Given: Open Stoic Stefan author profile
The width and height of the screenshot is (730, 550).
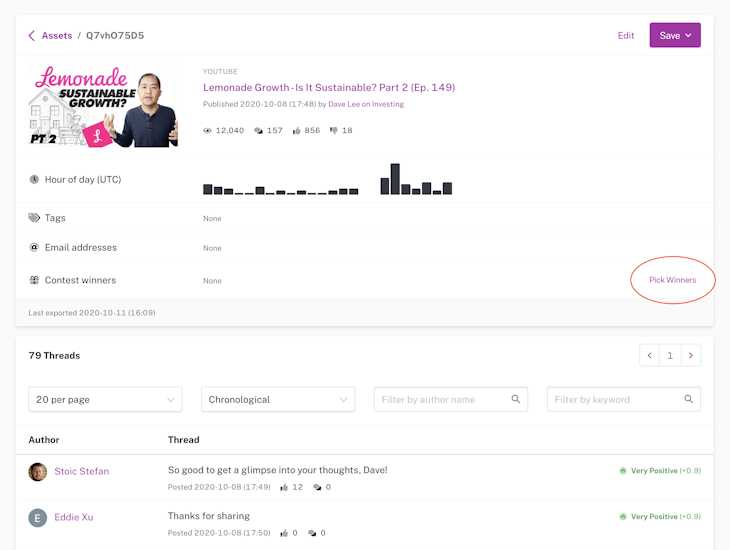Looking at the screenshot, I should pos(82,471).
